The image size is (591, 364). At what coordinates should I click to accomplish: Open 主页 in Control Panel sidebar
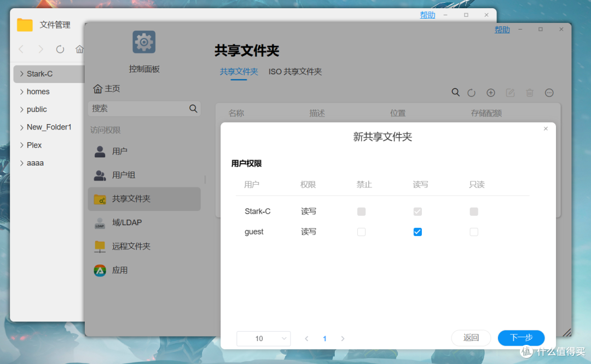tap(107, 89)
